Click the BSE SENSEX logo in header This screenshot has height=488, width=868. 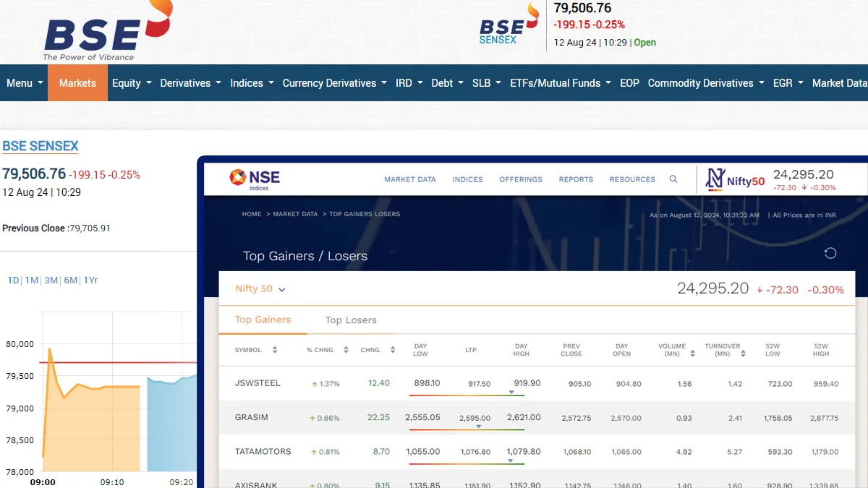(509, 24)
